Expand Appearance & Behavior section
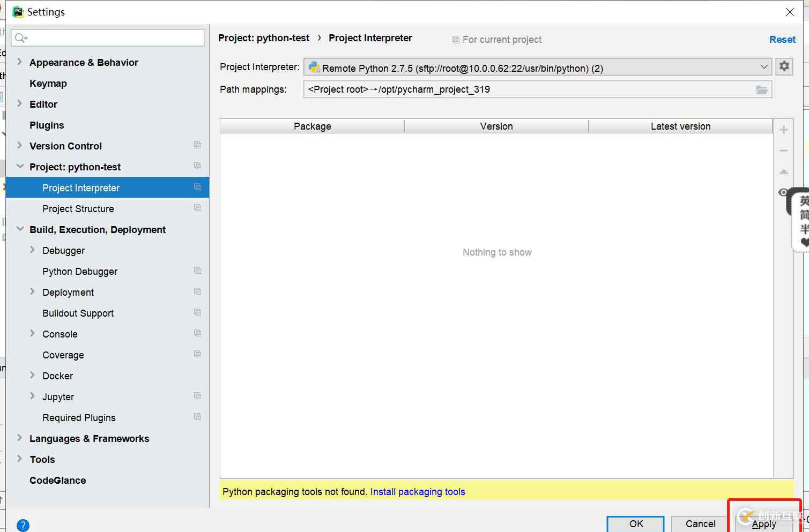The image size is (809, 532). [20, 62]
